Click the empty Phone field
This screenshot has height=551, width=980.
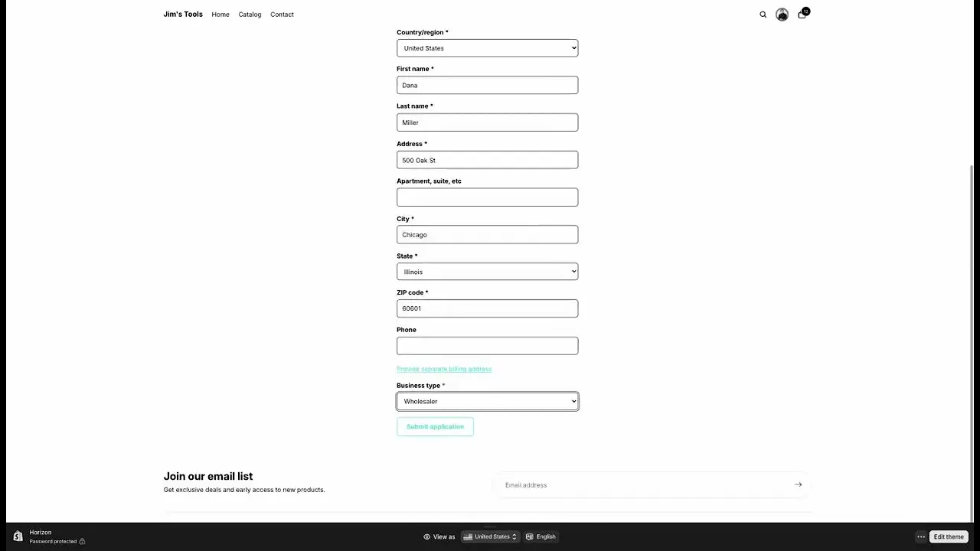[487, 346]
